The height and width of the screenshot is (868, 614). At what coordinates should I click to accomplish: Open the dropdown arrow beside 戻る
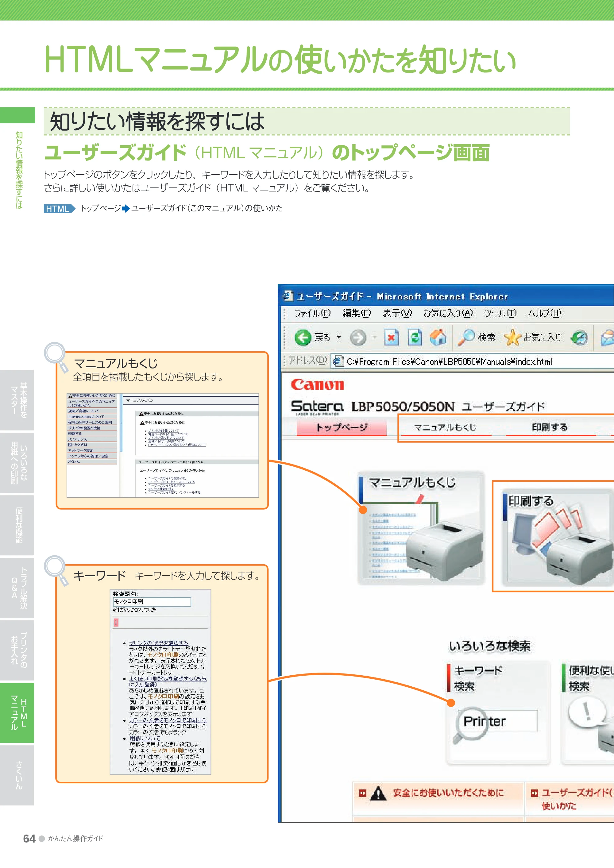[339, 337]
